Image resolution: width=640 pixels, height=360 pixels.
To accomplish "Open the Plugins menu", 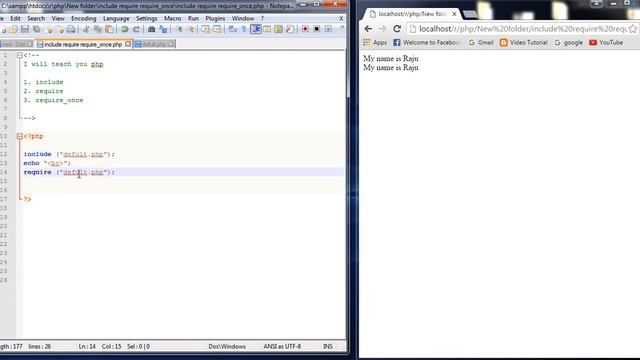I will click(x=215, y=18).
